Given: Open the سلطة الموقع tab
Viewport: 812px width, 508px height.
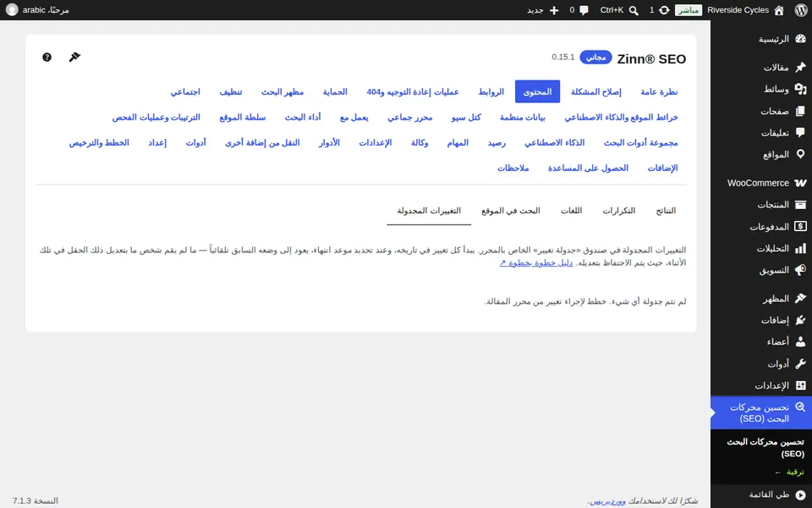Looking at the screenshot, I should (243, 117).
